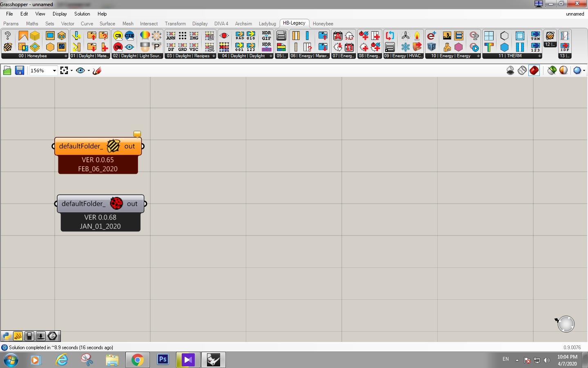The image size is (588, 368).
Task: Switch to the Ladybug tab
Action: (x=267, y=24)
